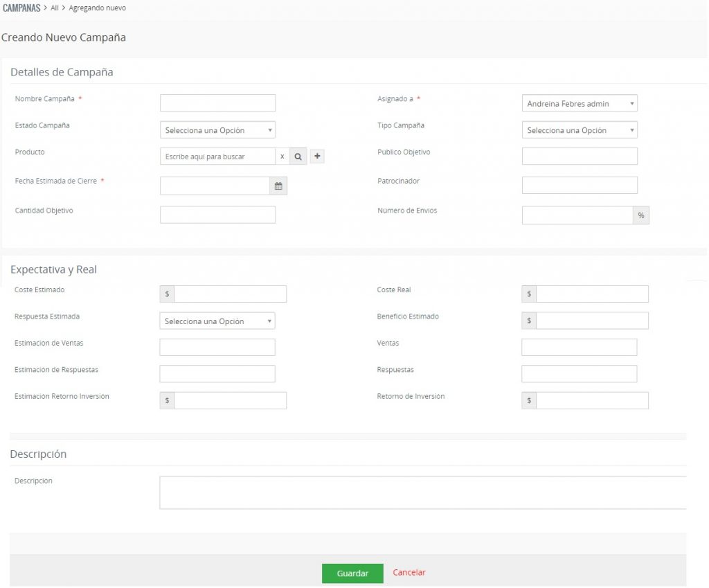This screenshot has width=709, height=588.
Task: Click the All breadcrumb link
Action: pyautogui.click(x=55, y=8)
